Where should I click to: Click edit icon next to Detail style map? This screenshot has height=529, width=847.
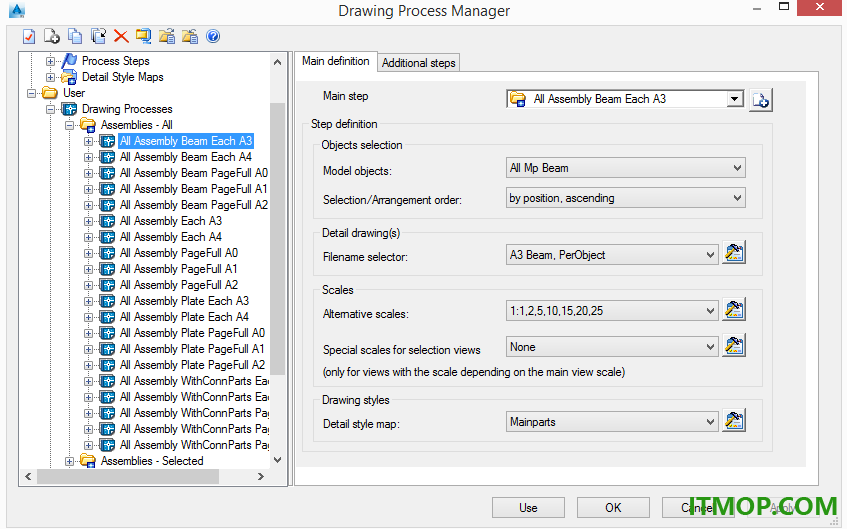pos(734,420)
